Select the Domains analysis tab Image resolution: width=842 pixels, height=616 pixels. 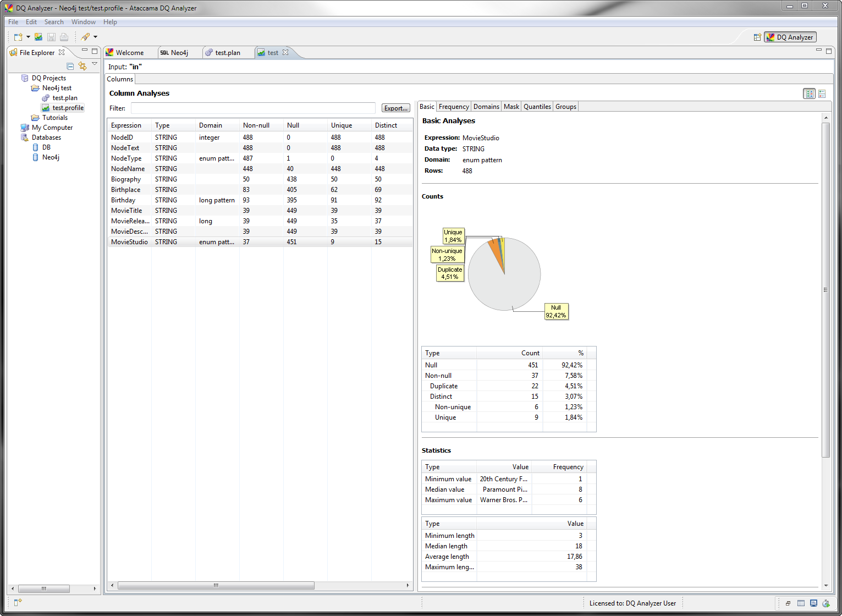(x=486, y=107)
